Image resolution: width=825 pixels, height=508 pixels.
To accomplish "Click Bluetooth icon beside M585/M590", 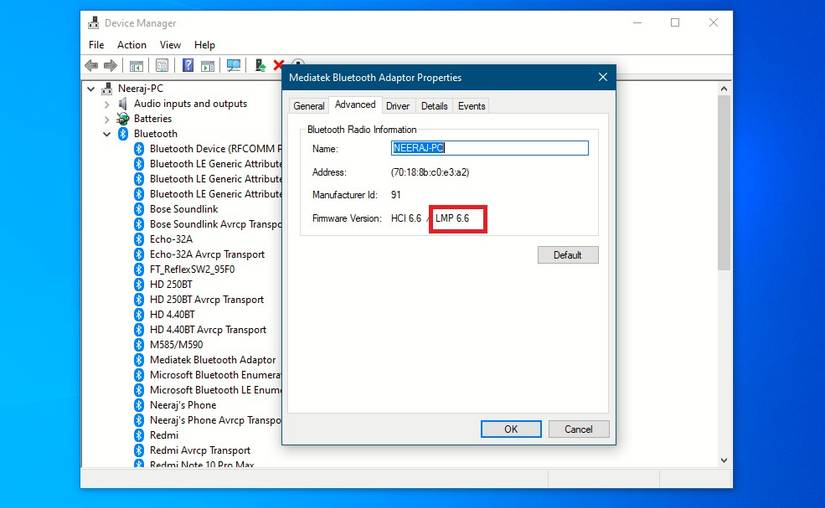I will click(139, 345).
